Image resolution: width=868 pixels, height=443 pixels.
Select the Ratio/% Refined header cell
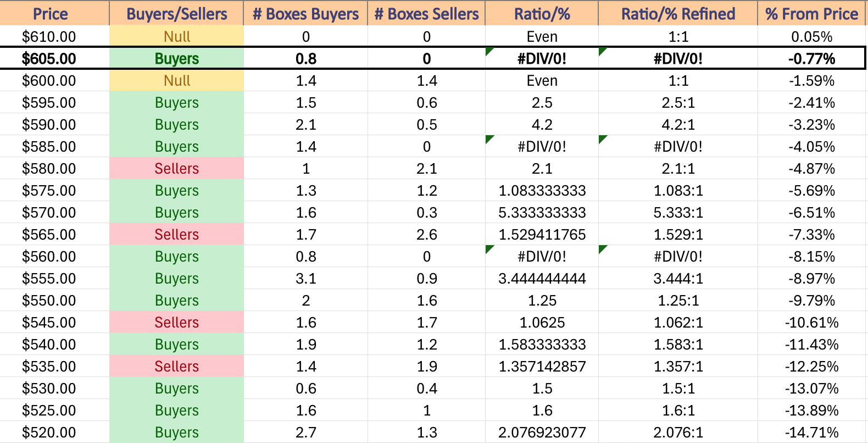coord(678,13)
